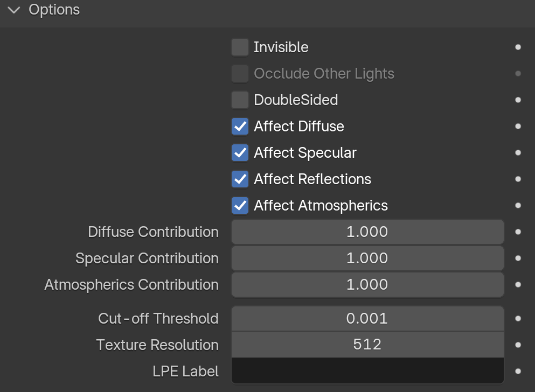Click the Texture Resolution field
This screenshot has width=535, height=392.
click(367, 345)
